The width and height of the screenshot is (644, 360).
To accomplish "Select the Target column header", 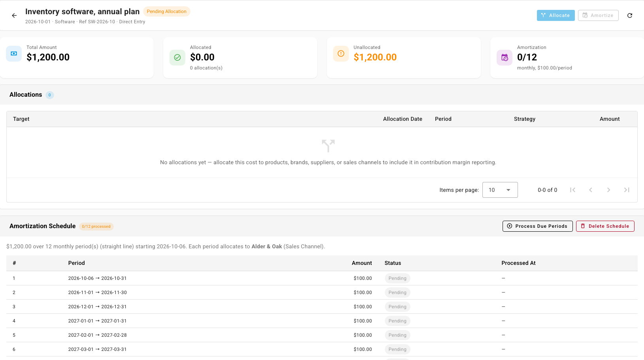I will [21, 119].
